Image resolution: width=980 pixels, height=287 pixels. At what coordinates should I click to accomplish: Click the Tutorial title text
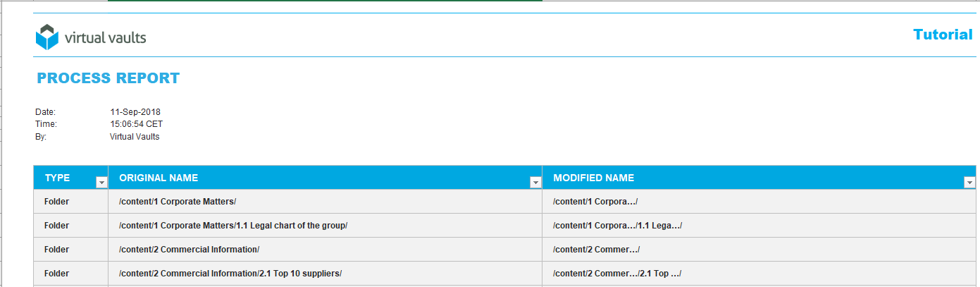click(942, 35)
